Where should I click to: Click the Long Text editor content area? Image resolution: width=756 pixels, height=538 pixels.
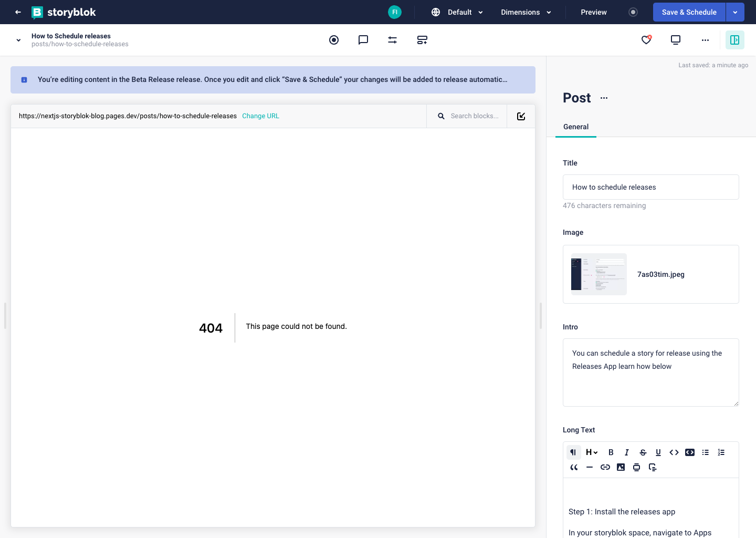click(651, 508)
